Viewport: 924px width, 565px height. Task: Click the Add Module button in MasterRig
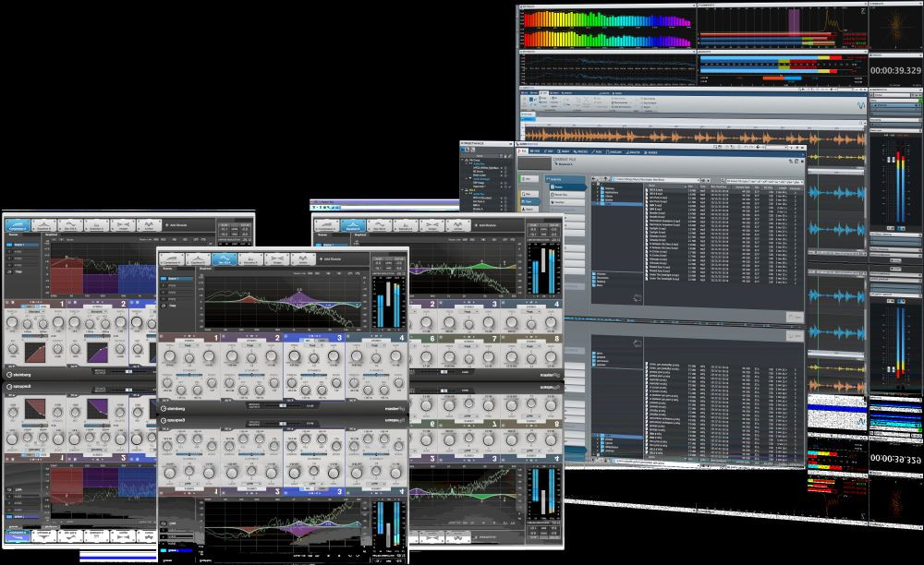pos(330,258)
